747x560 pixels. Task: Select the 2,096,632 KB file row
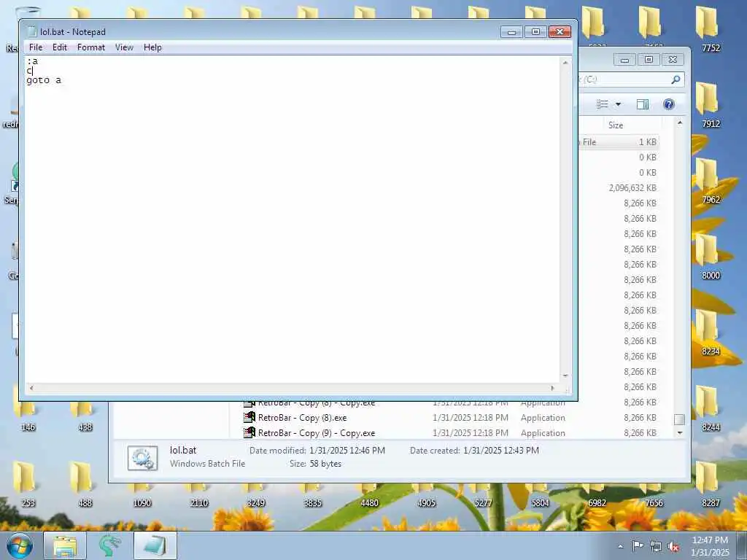[x=619, y=188]
